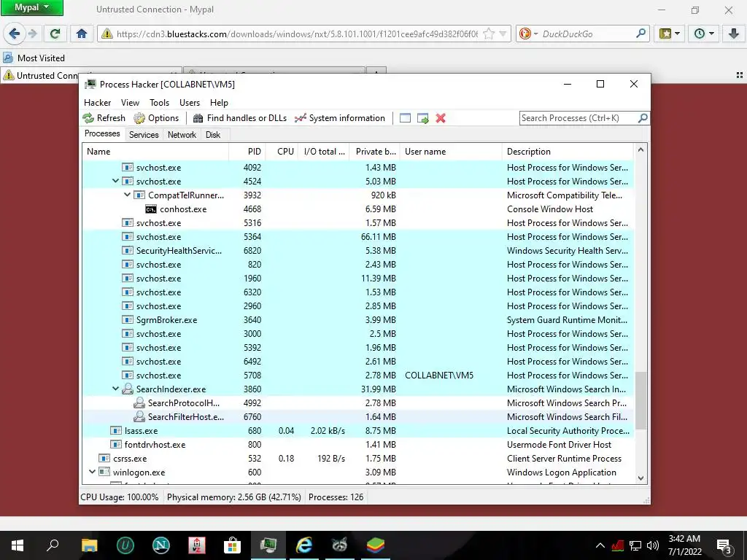Select the lsass.exe process icon

(x=116, y=430)
